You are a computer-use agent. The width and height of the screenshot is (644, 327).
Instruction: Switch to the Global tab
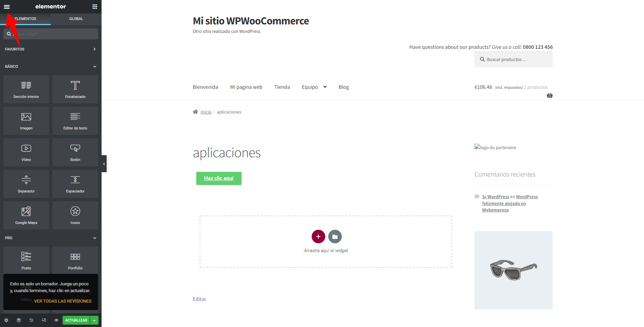click(76, 19)
